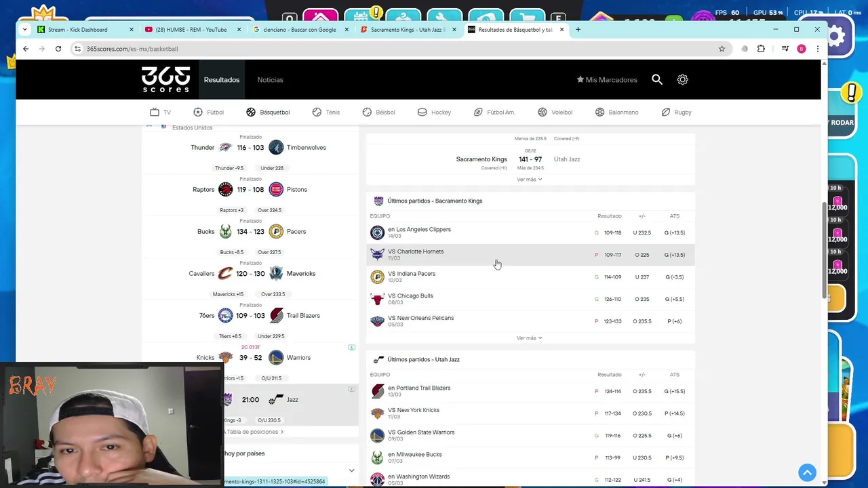The image size is (868, 488).
Task: Click the Chicago Bulls logo
Action: (x=377, y=299)
